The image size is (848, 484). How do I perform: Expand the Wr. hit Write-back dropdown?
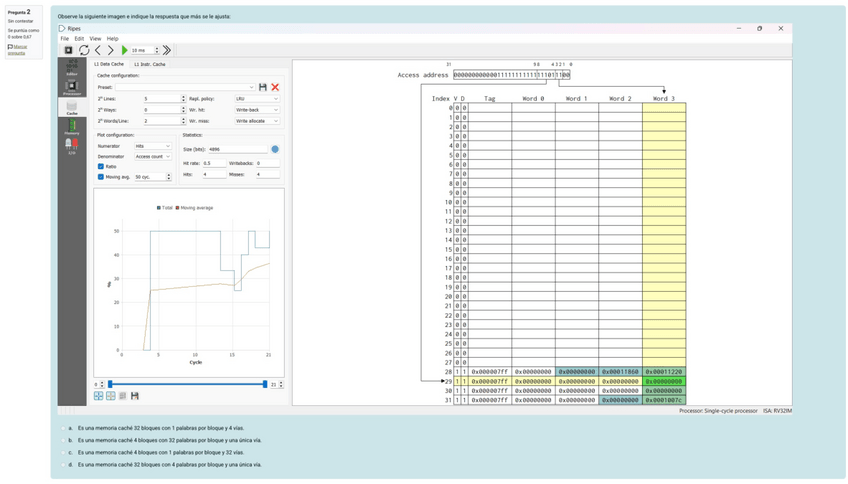[257, 110]
